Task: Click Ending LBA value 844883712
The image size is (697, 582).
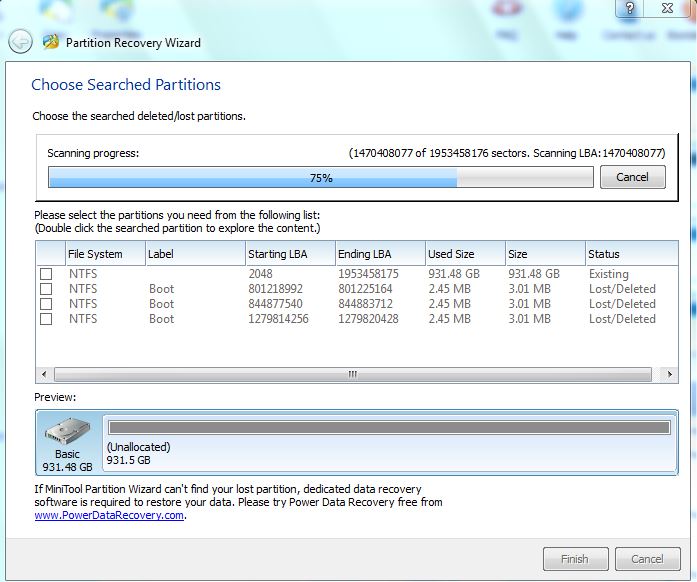Action: tap(365, 304)
